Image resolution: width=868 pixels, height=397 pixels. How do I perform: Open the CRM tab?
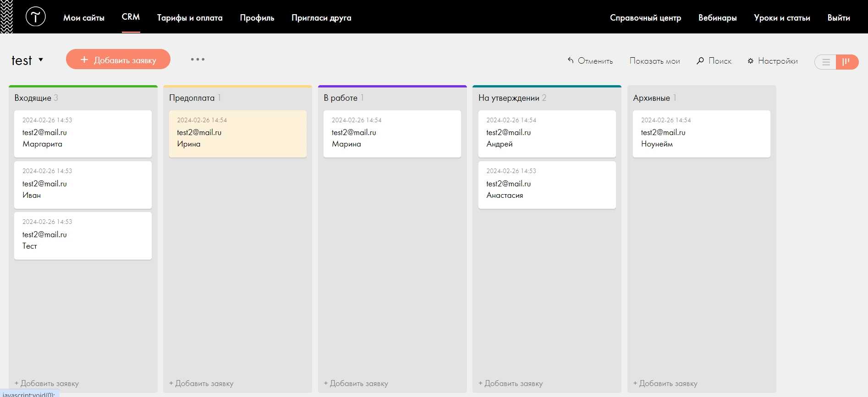click(131, 17)
